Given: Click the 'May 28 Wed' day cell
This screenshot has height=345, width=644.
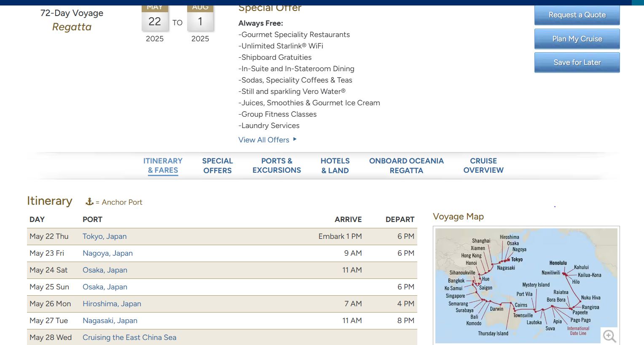Looking at the screenshot, I should [x=51, y=337].
